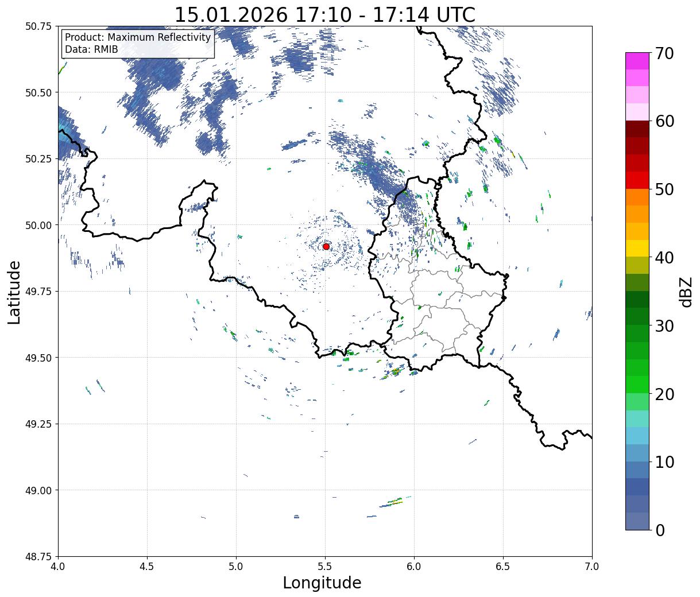The height and width of the screenshot is (597, 700).
Task: Click the longitude tick label 4.0
Action: tap(58, 566)
